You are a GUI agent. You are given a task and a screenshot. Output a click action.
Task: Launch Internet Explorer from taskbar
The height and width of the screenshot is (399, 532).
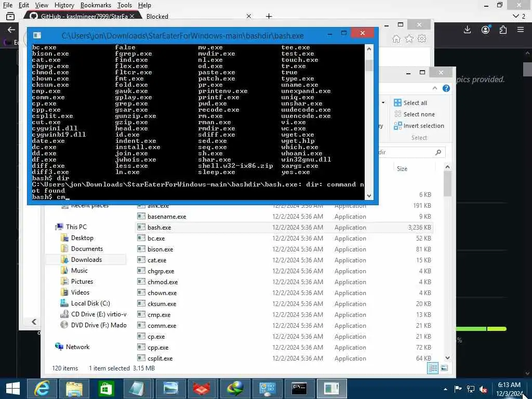(x=42, y=389)
